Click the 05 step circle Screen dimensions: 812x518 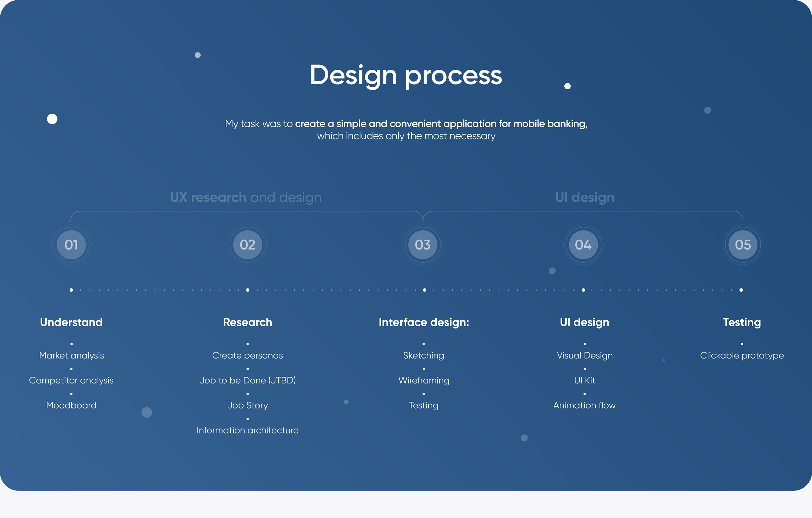[x=742, y=244]
